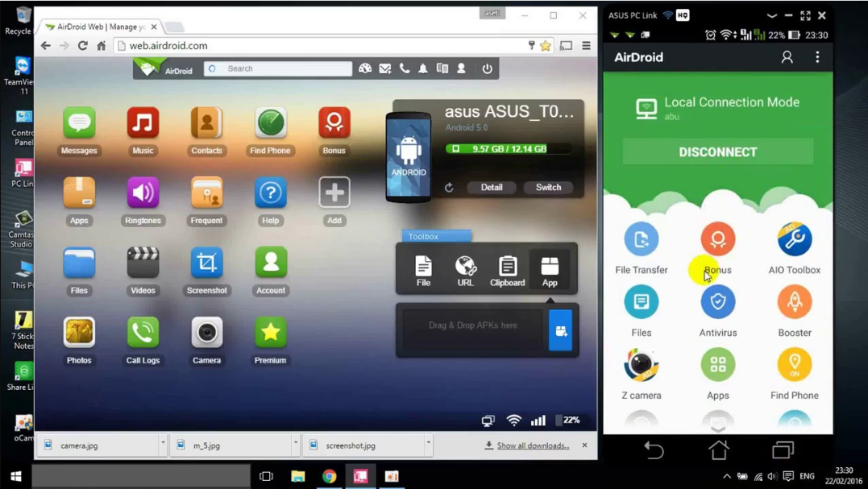Open the Music app icon

click(143, 122)
